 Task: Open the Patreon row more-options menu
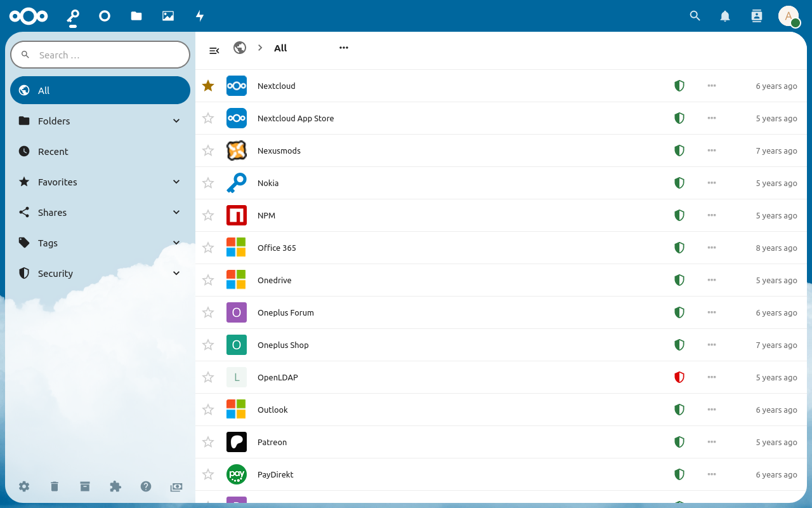coord(712,442)
